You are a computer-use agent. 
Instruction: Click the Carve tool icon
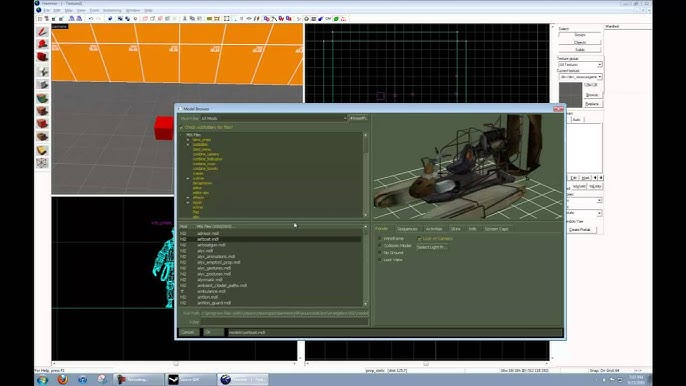click(x=110, y=19)
